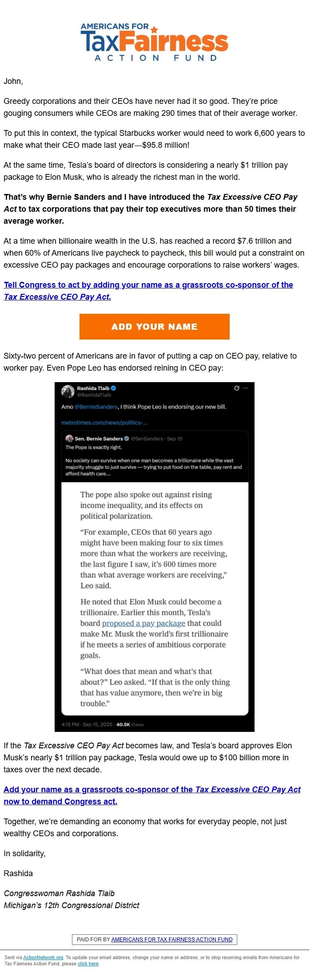311x980 pixels.
Task: Click the @SenSanders handle in quoted tweet
Action: tap(147, 439)
